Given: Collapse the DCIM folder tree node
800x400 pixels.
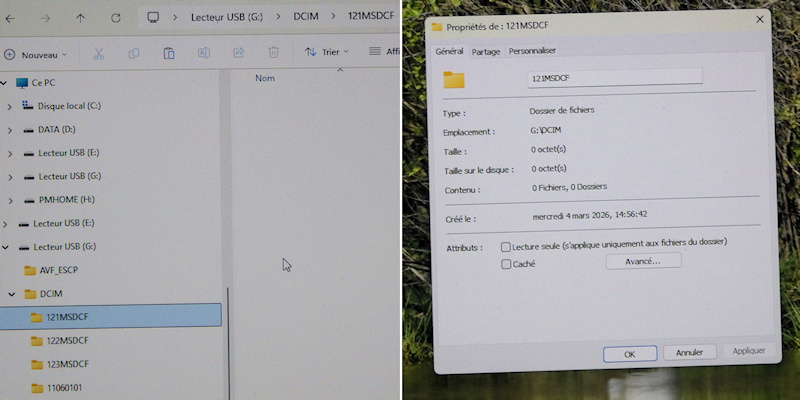Looking at the screenshot, I should pos(12,294).
